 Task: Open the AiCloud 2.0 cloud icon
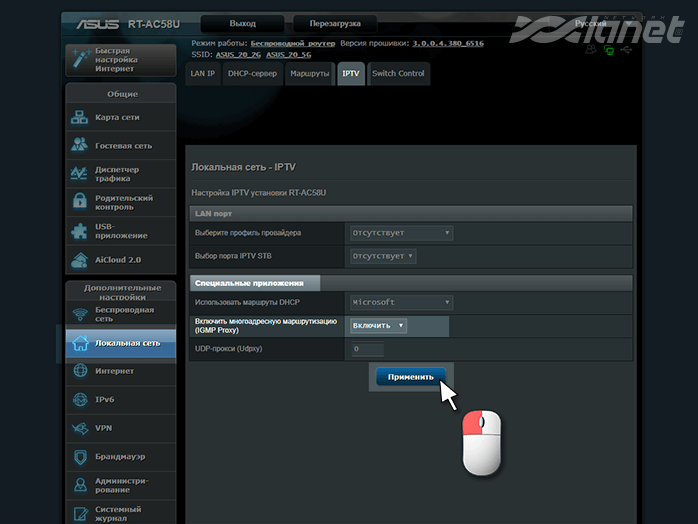[x=80, y=260]
